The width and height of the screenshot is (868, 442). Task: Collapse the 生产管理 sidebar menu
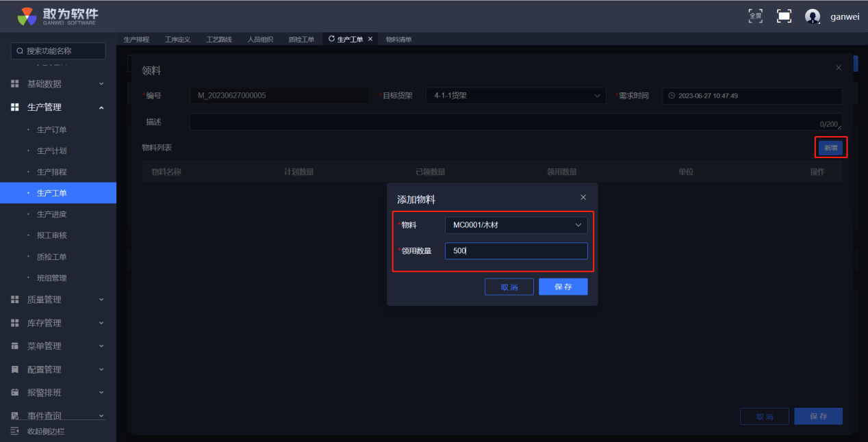[58, 107]
